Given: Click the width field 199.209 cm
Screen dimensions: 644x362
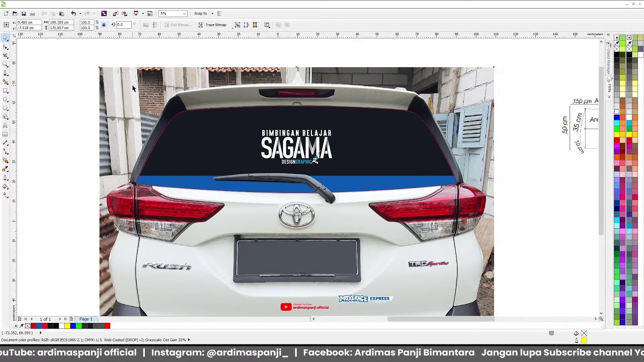Looking at the screenshot, I should point(62,23).
